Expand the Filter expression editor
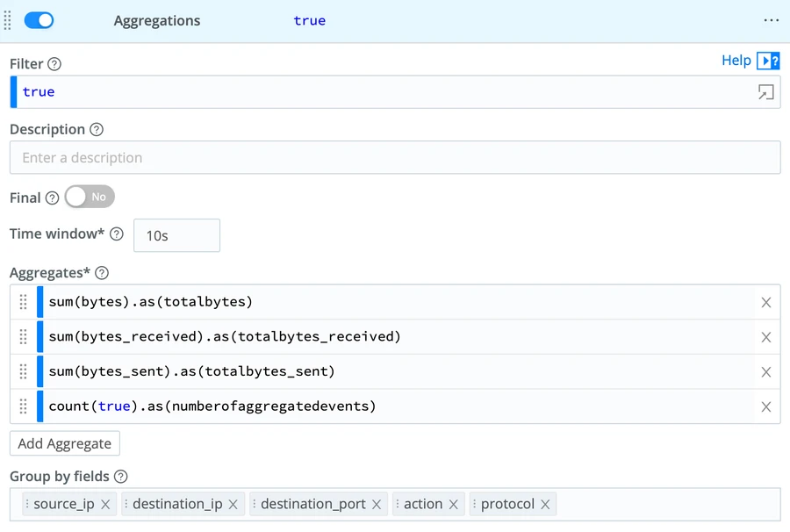Image resolution: width=790 pixels, height=532 pixels. tap(765, 92)
